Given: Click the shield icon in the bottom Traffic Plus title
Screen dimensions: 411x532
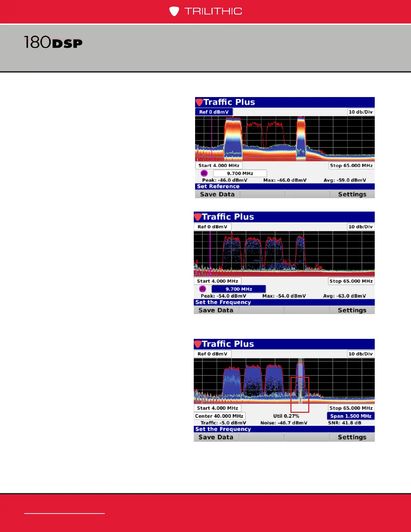Looking at the screenshot, I should pos(198,344).
